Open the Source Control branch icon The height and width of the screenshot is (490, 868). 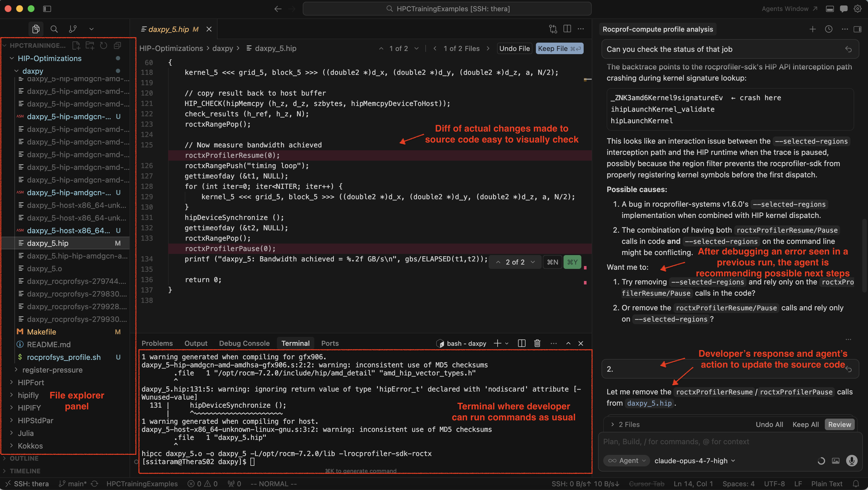[73, 29]
